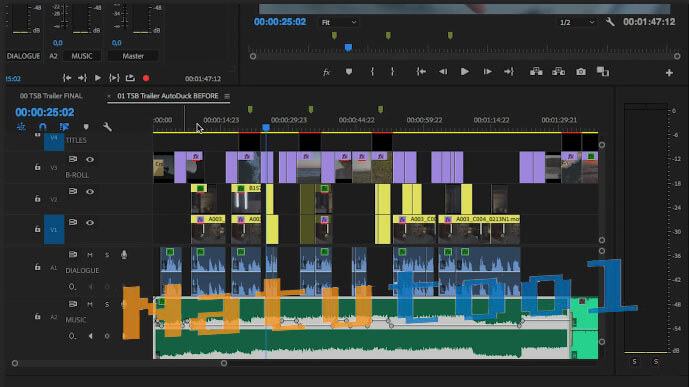Click the Button Editor plus icon
Screen dimensions: 689x387
(669, 72)
